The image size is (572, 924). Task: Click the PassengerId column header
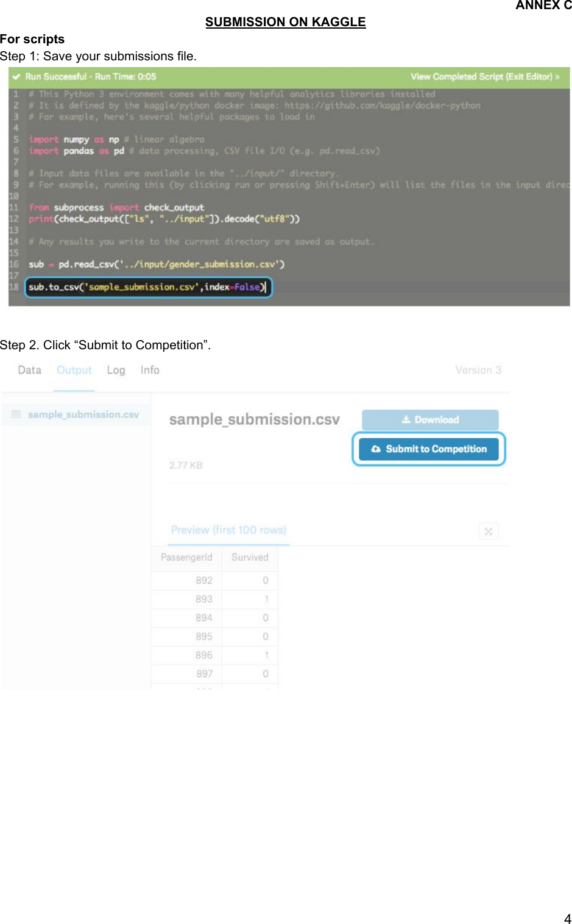pyautogui.click(x=186, y=557)
